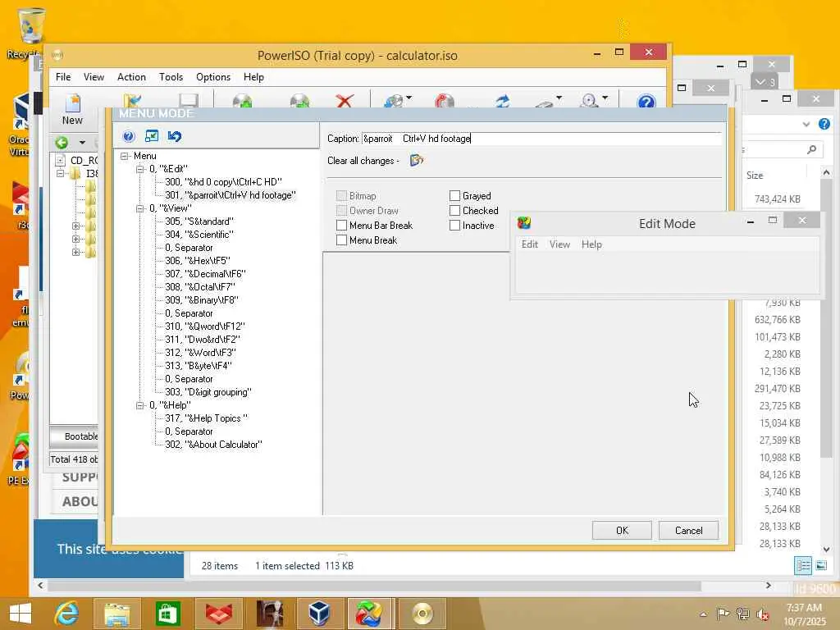Open the File menu in PowerISO
The width and height of the screenshot is (840, 630).
click(63, 77)
